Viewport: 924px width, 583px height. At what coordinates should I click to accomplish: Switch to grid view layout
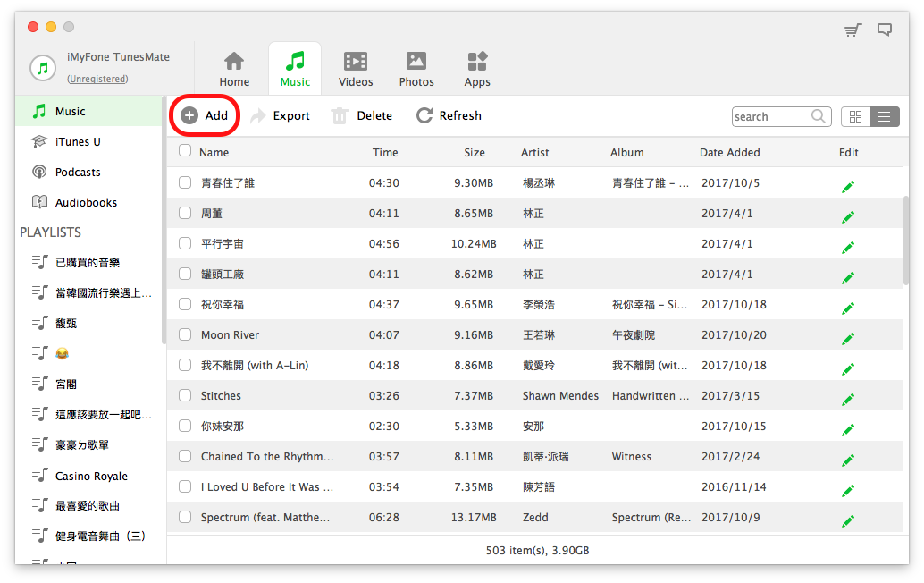coord(856,117)
